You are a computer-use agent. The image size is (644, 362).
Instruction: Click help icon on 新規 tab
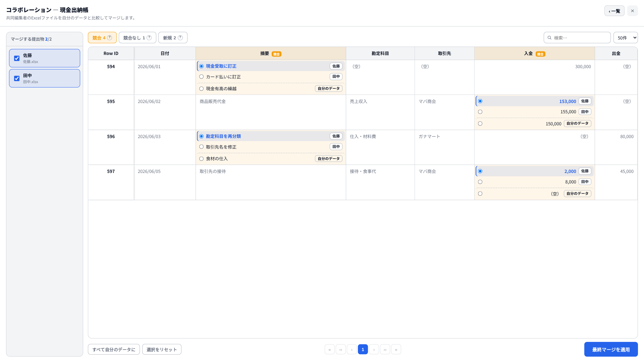tap(180, 38)
